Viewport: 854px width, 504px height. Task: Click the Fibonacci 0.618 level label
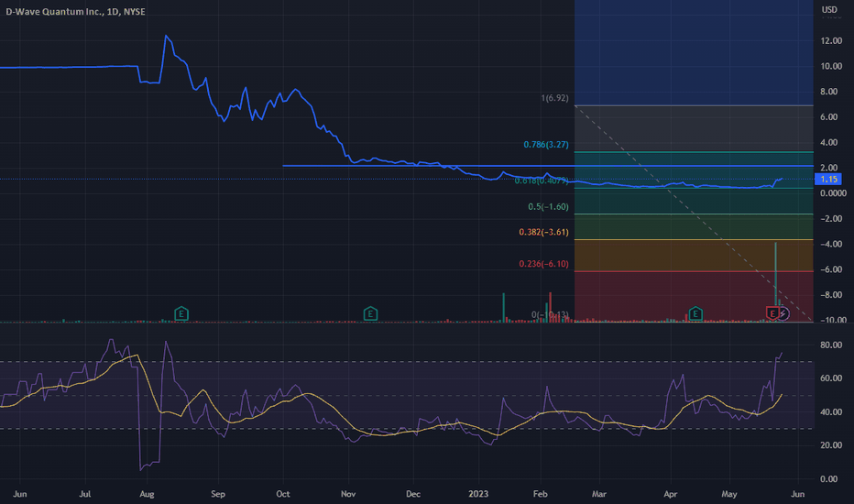[542, 181]
